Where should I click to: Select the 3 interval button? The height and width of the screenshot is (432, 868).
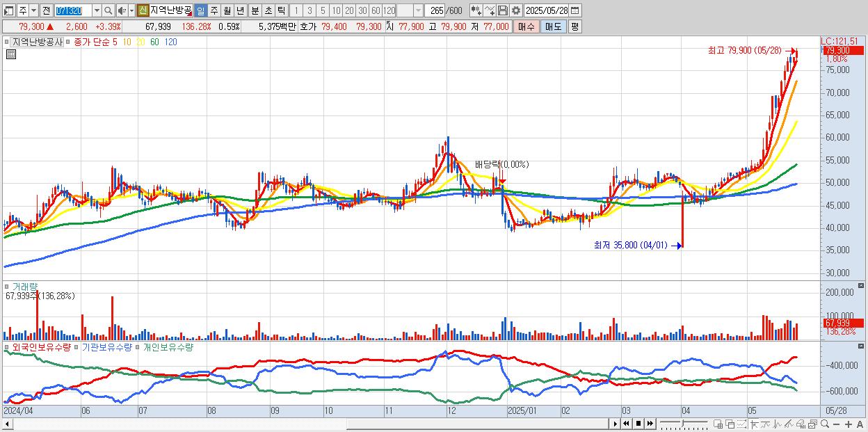click(310, 10)
